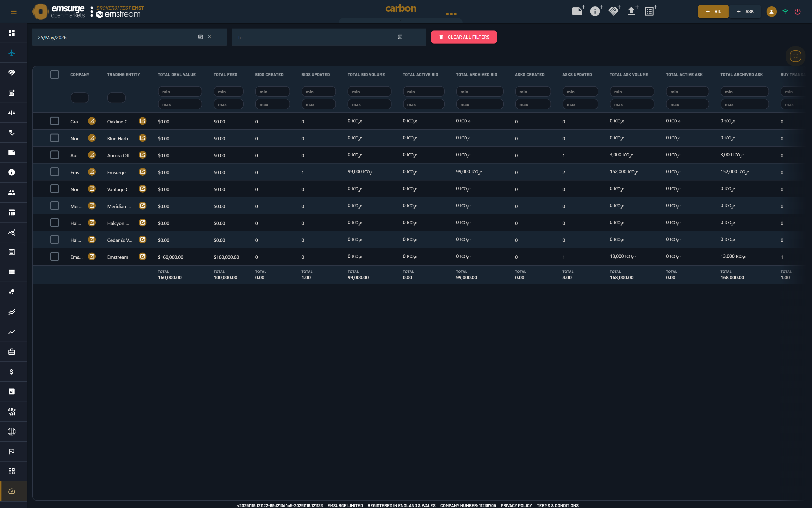Open the Terms & Conditions link
812x508 pixels.
point(557,505)
